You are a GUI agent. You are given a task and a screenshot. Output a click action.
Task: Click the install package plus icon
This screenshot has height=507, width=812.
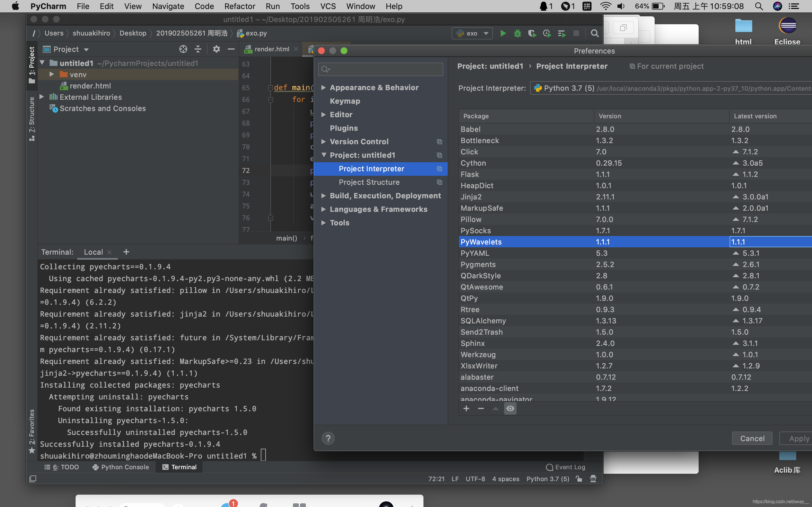click(x=466, y=408)
